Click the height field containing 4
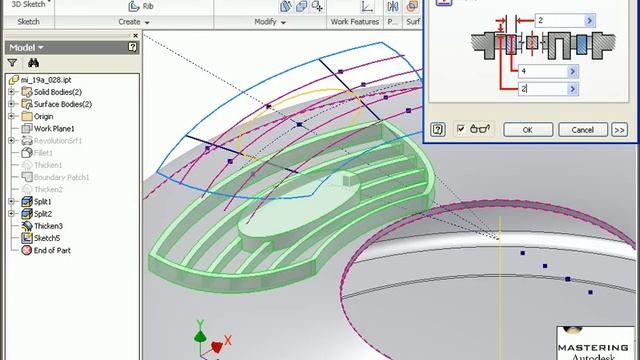The width and height of the screenshot is (640, 360). point(542,71)
